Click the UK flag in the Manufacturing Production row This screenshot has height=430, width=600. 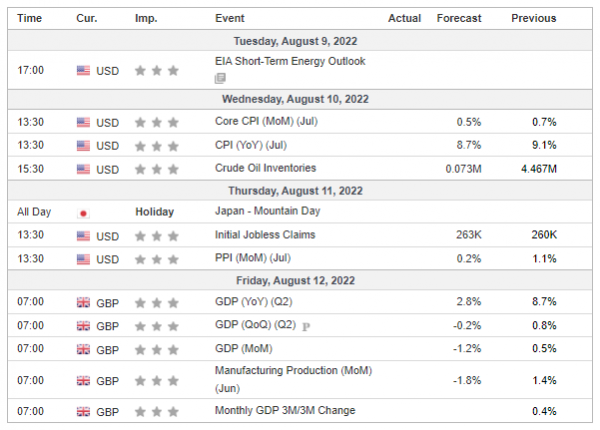point(83,380)
